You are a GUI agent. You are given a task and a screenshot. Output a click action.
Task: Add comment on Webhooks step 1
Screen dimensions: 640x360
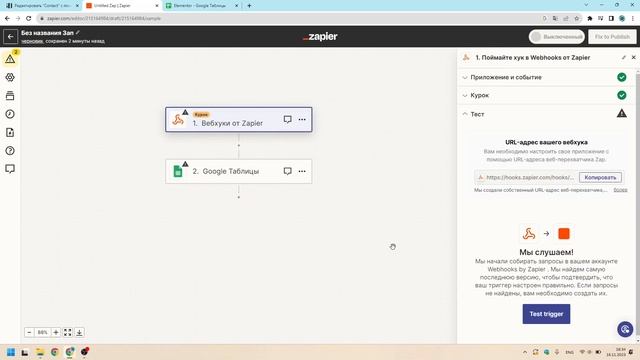[x=287, y=120]
